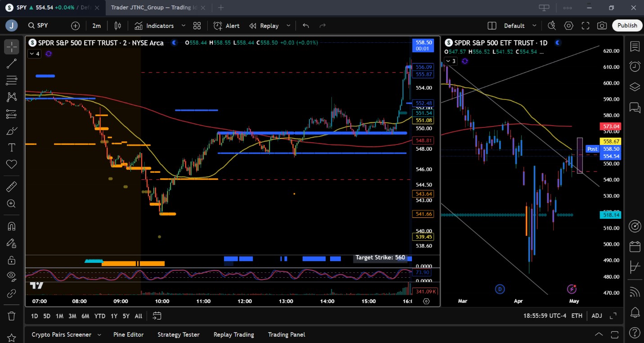Open the Pine Editor tab
The width and height of the screenshot is (644, 343).
click(x=129, y=334)
